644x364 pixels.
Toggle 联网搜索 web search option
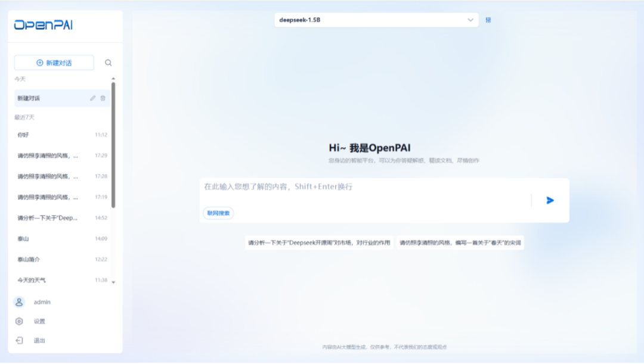pos(218,213)
